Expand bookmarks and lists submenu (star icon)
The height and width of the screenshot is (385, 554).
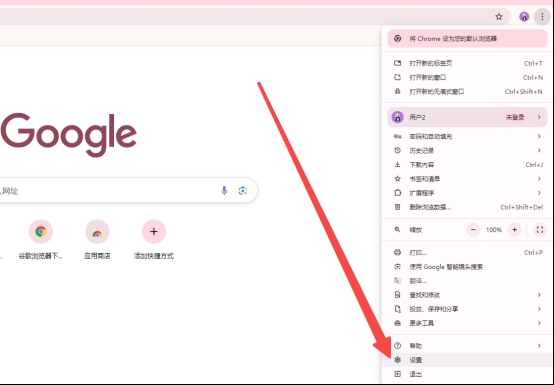(467, 179)
